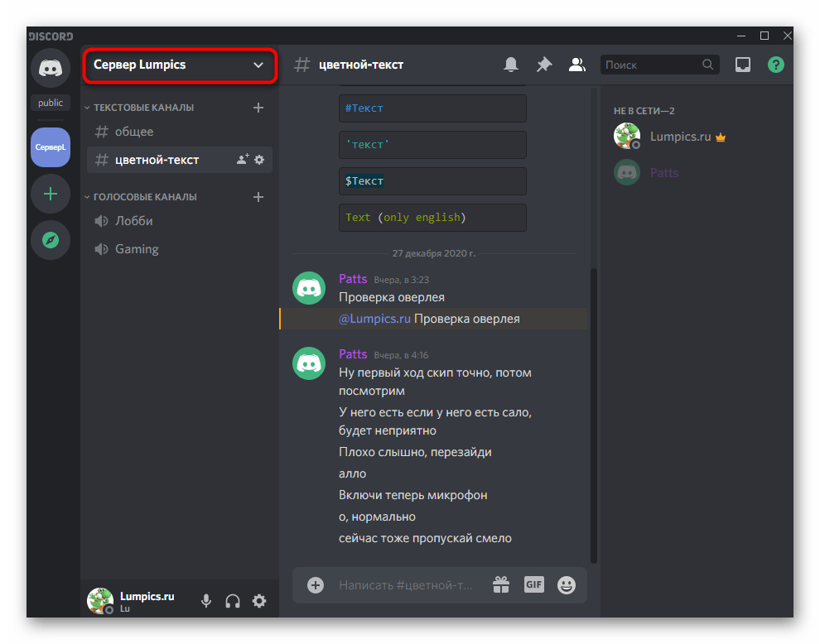
Task: Open the emoji picker
Action: (x=567, y=585)
